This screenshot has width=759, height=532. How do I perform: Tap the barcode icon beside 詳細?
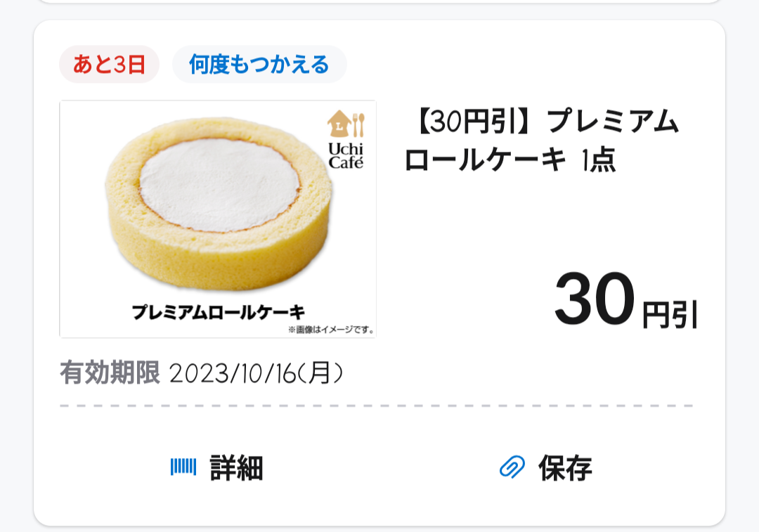pyautogui.click(x=183, y=467)
